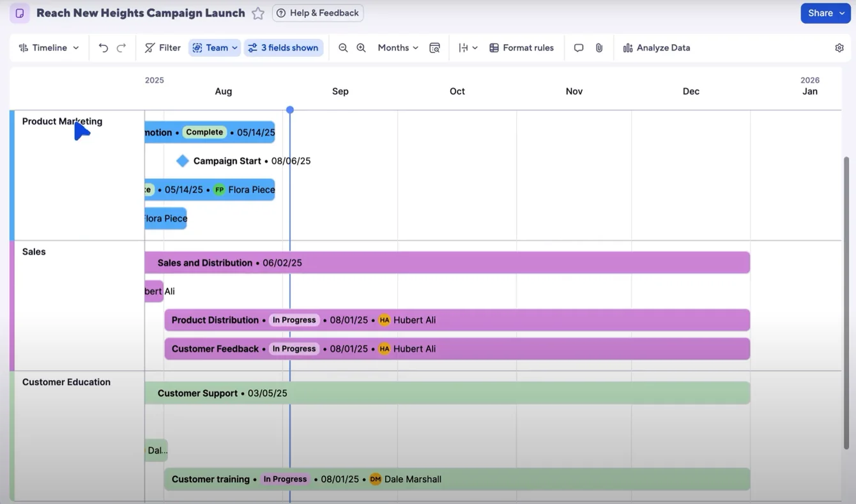Click the FP avatar for Flora Piece
The width and height of the screenshot is (856, 504).
coord(219,190)
